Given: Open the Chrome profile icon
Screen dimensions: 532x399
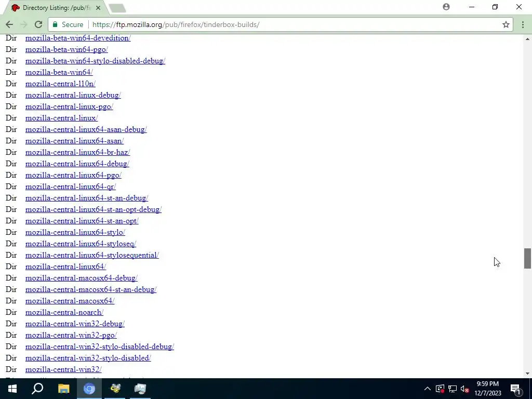Looking at the screenshot, I should pos(446,7).
